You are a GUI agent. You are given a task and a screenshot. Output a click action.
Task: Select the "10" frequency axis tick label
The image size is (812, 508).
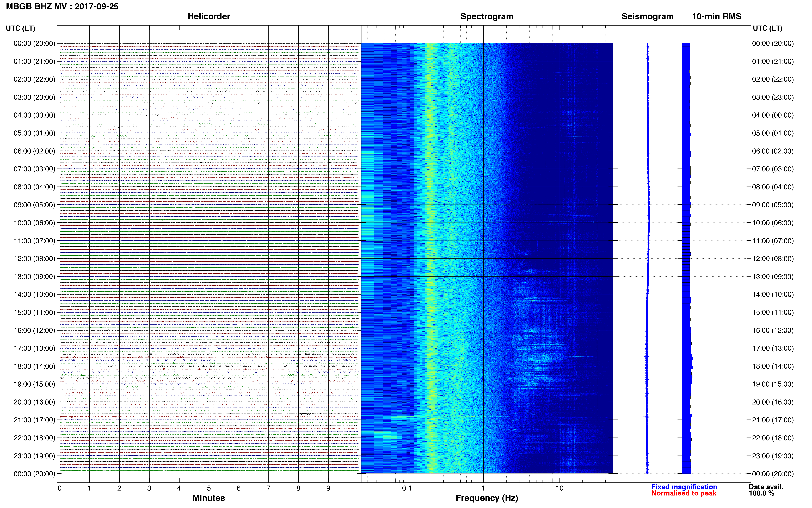tap(559, 488)
